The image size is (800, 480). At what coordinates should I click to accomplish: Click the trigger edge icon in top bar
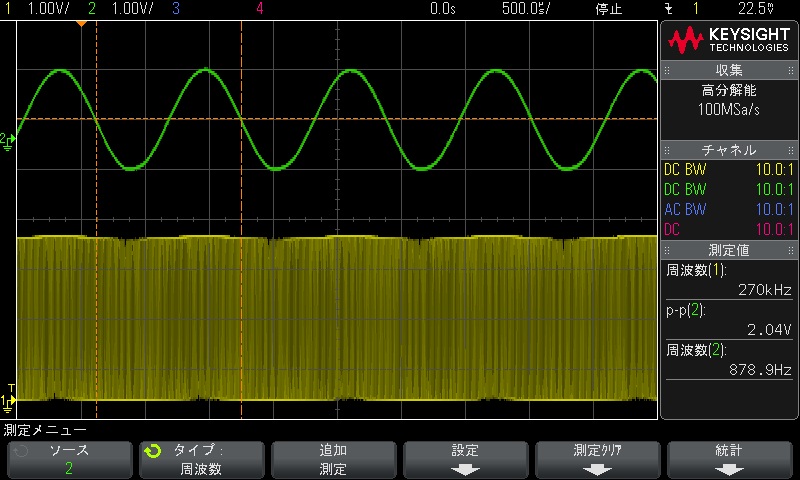tap(669, 8)
